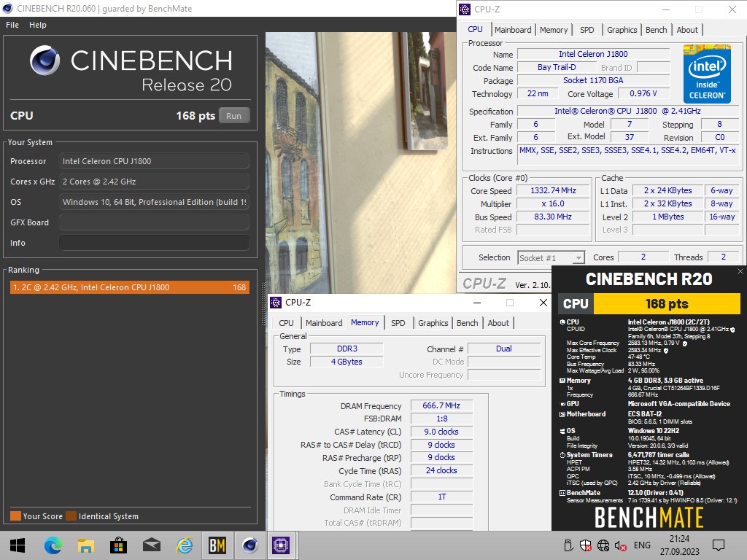This screenshot has height=560, width=747.
Task: Open Windows Security tray icon
Action: pos(586,545)
